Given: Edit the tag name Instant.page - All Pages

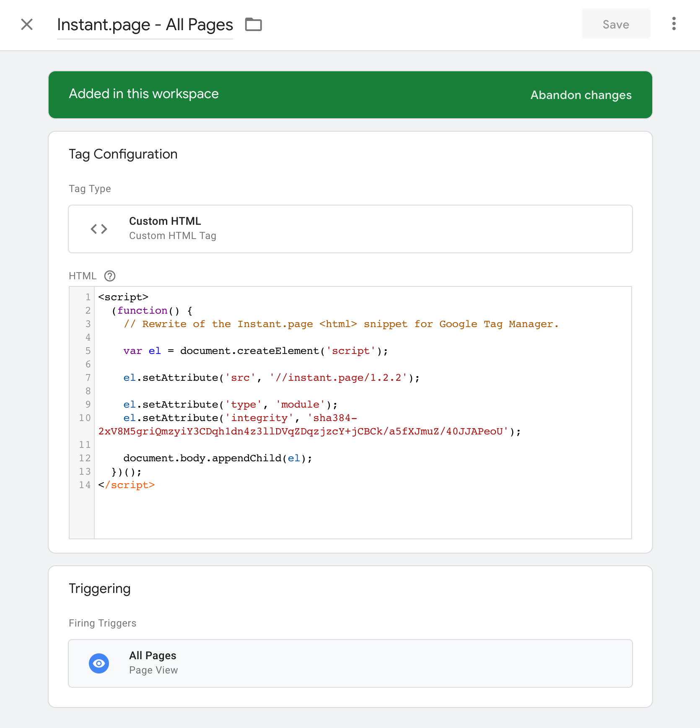Looking at the screenshot, I should [x=145, y=25].
